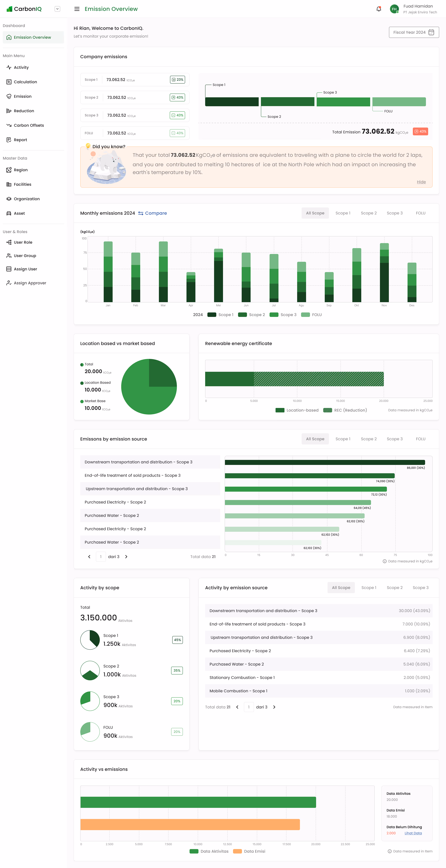
Task: Toggle Scope 1 legend swatch in monthly chart
Action: coord(212,315)
